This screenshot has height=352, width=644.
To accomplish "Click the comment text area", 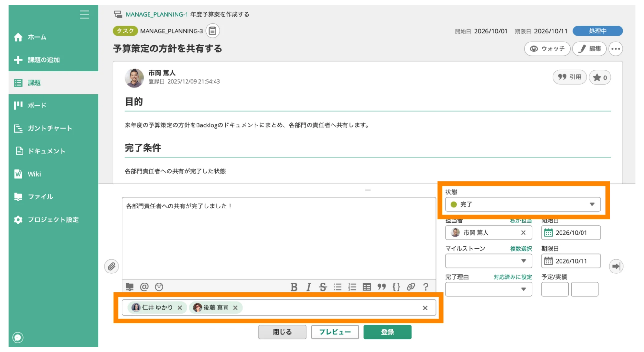I will point(279,238).
